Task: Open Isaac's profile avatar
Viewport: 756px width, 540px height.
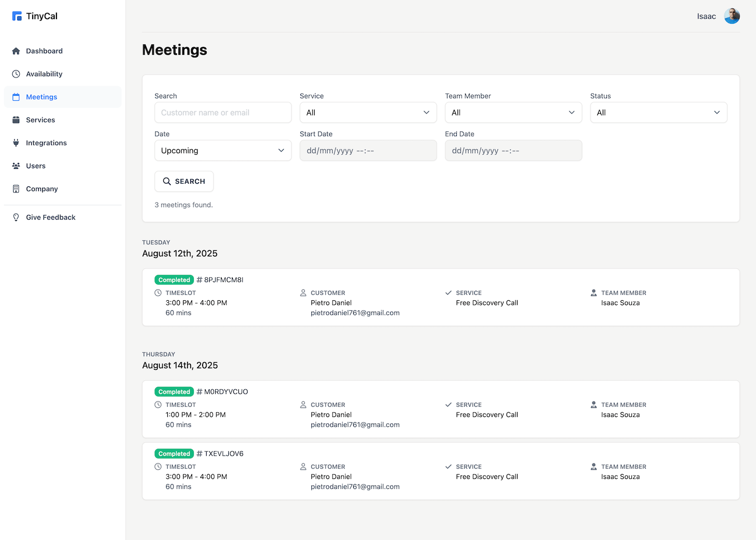Action: point(732,16)
